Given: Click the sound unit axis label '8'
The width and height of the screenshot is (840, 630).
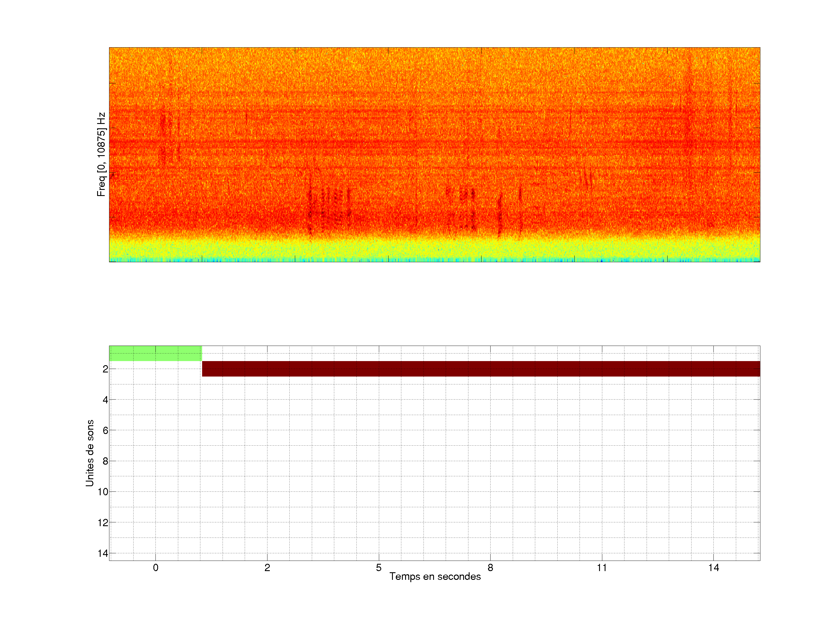Looking at the screenshot, I should (x=105, y=461).
